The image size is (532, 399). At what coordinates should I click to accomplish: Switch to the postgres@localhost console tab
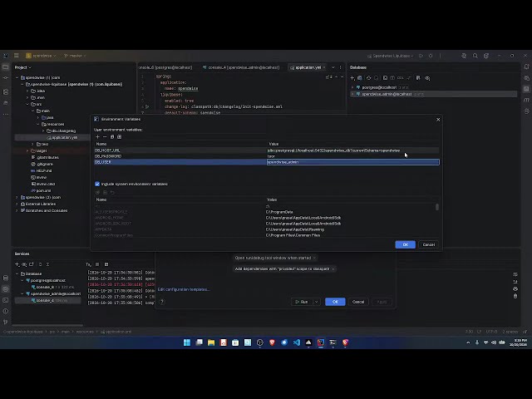click(165, 67)
